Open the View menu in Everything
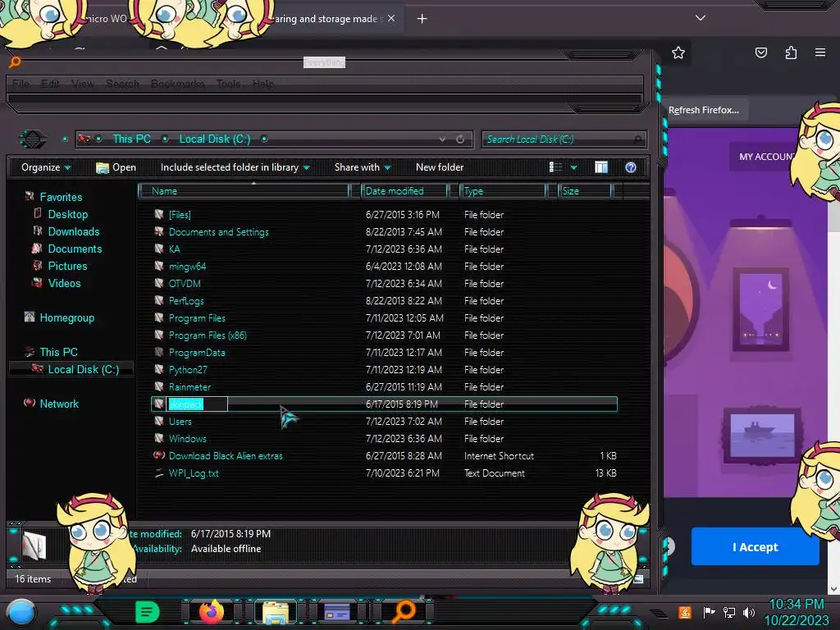Viewport: 840px width, 630px height. coord(83,84)
